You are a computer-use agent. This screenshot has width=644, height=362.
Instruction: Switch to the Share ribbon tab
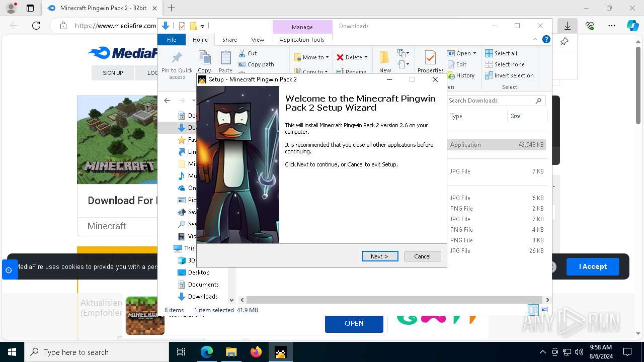tap(229, 40)
